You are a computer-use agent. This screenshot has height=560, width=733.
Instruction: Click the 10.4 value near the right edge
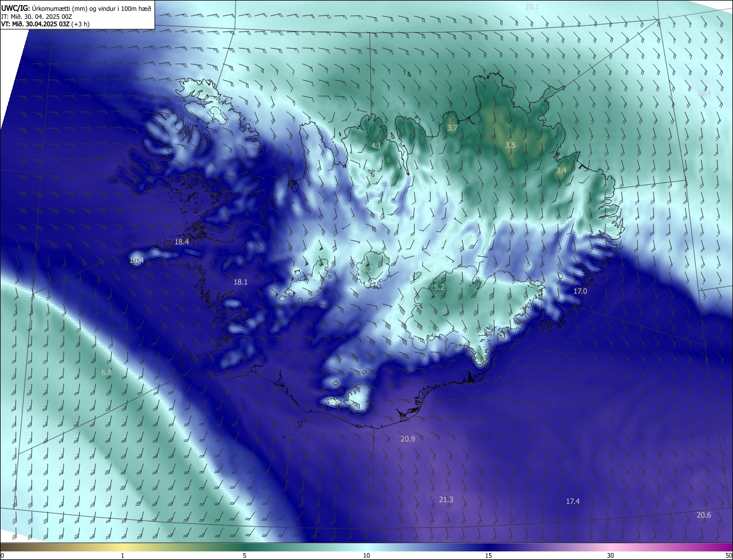(x=704, y=93)
